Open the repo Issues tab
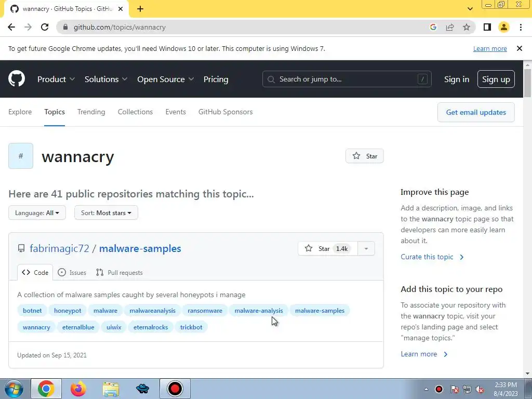 click(72, 272)
